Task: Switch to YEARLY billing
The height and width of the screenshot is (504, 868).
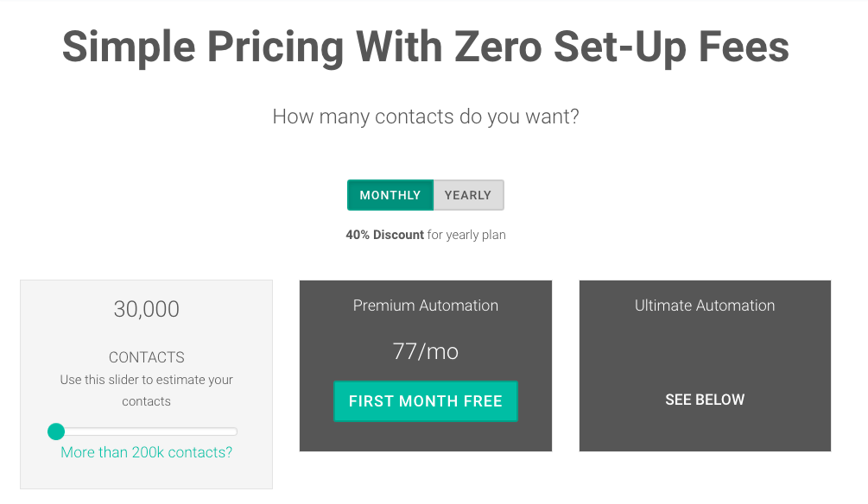Action: pyautogui.click(x=468, y=195)
